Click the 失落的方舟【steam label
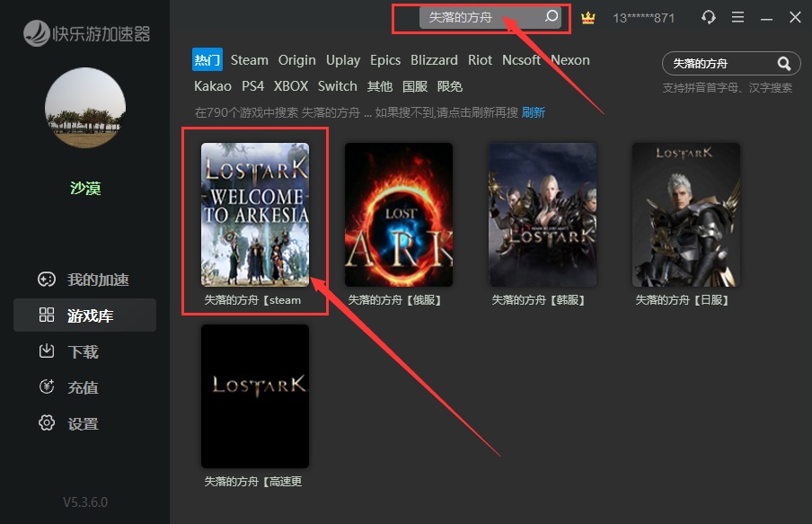The width and height of the screenshot is (812, 524). pyautogui.click(x=252, y=300)
